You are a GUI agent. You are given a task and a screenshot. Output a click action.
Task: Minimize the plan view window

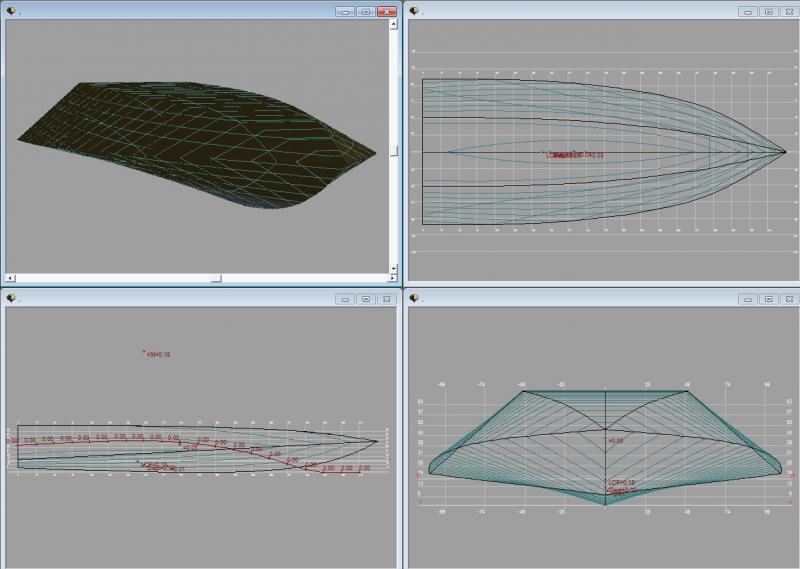click(747, 11)
